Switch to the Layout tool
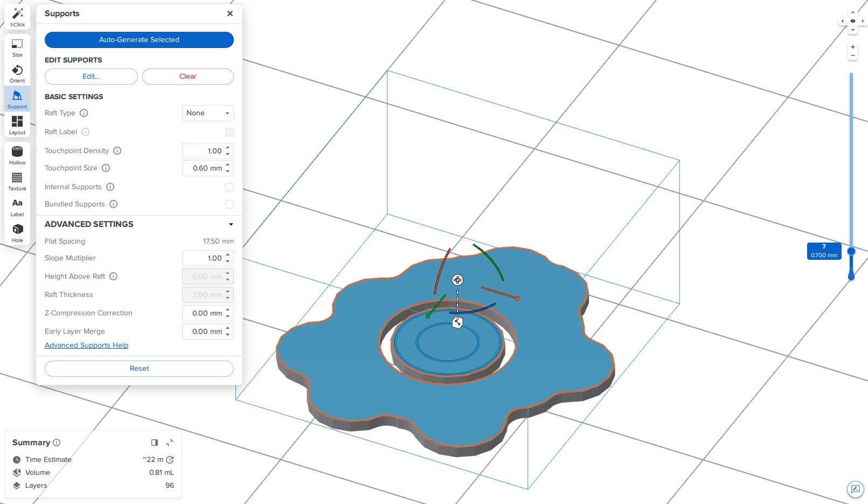 click(x=17, y=126)
